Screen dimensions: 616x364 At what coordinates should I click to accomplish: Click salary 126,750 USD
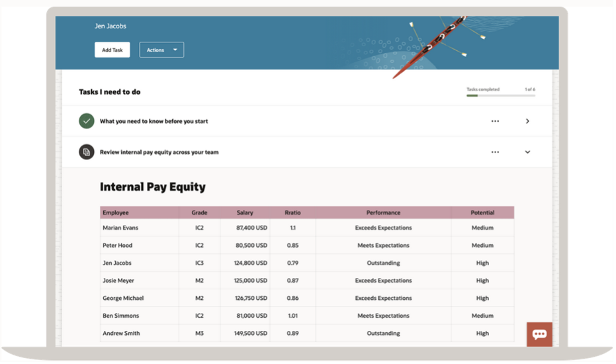(x=251, y=298)
